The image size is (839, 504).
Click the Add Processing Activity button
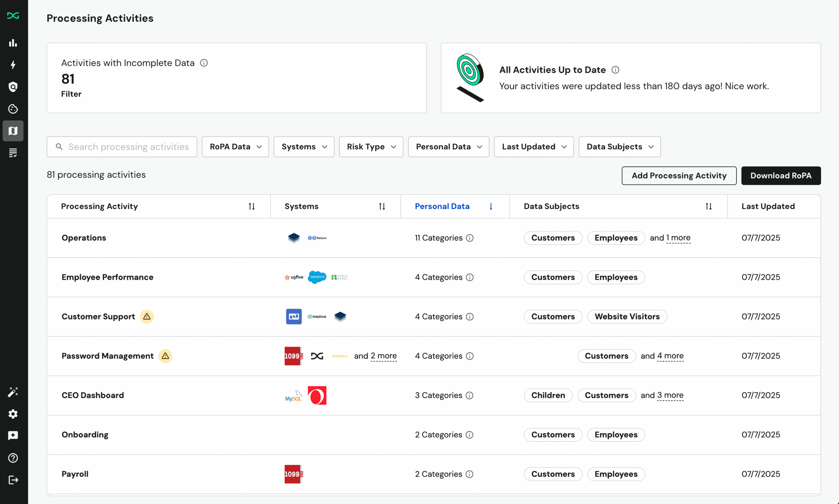pos(679,176)
